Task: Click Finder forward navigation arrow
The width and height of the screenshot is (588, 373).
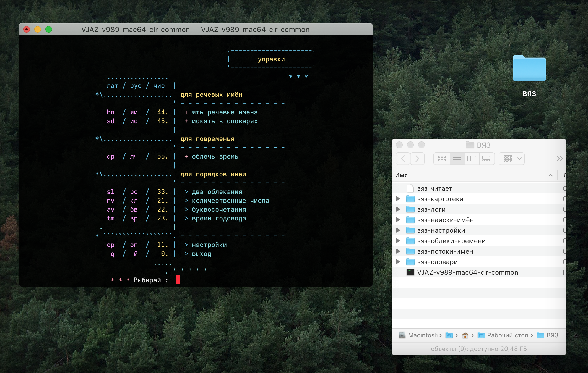Action: [x=417, y=159]
